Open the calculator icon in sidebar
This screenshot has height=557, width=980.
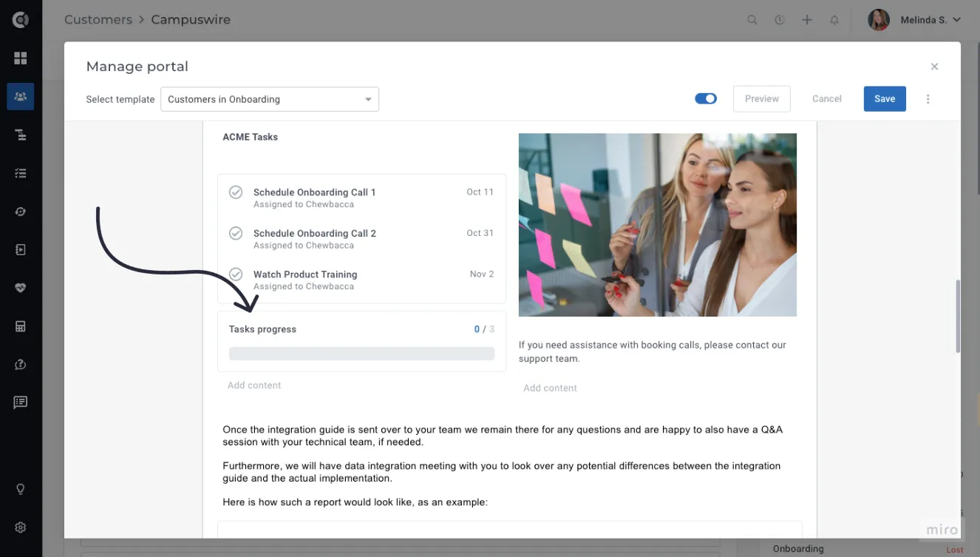pos(21,326)
